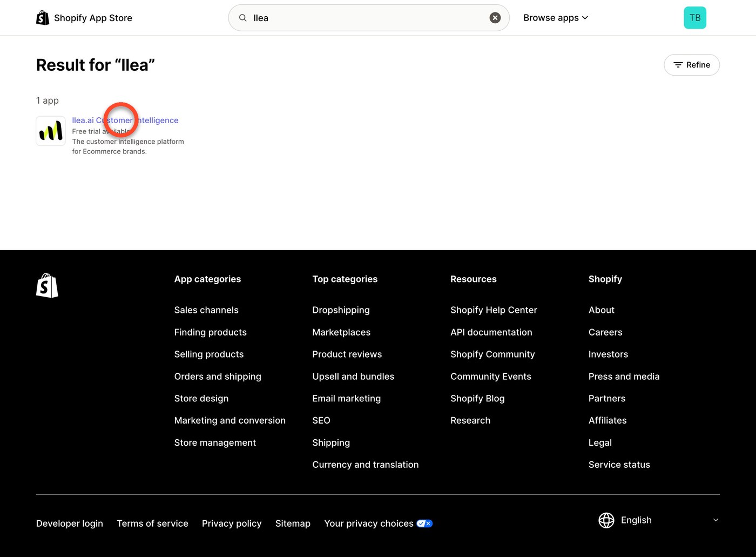Open Marketplaces top category
The width and height of the screenshot is (756, 557).
[x=341, y=332]
